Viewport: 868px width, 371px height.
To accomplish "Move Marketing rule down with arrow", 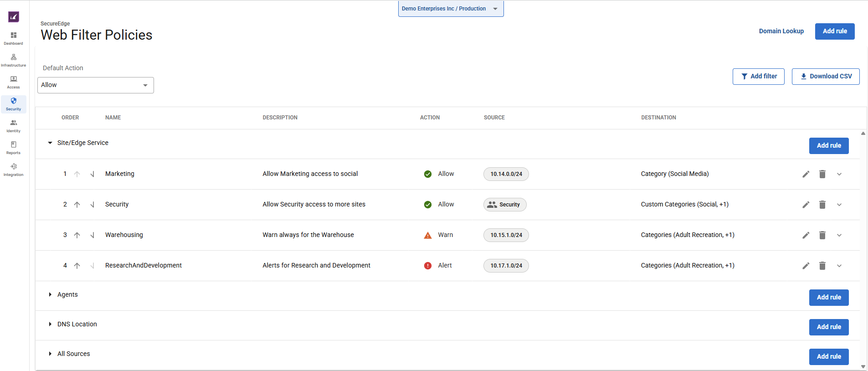I will (x=92, y=174).
